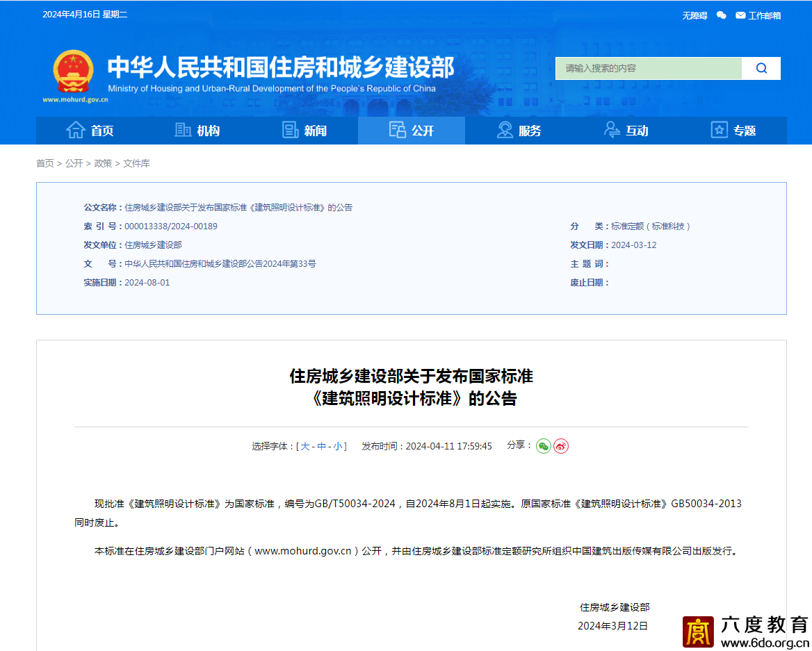Viewport: 812px width, 651px height.
Task: Click 政策 in breadcrumb path
Action: [x=103, y=163]
